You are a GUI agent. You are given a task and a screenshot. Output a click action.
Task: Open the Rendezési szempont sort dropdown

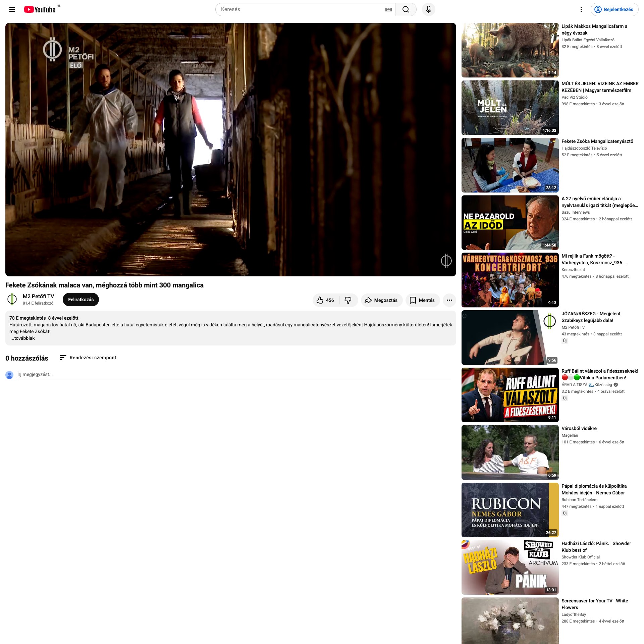tap(88, 358)
